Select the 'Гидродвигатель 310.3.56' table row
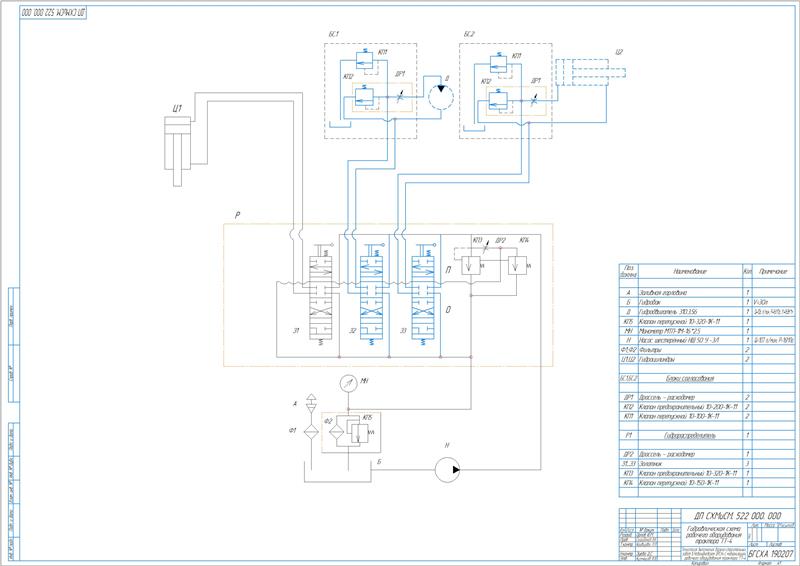 click(707, 312)
